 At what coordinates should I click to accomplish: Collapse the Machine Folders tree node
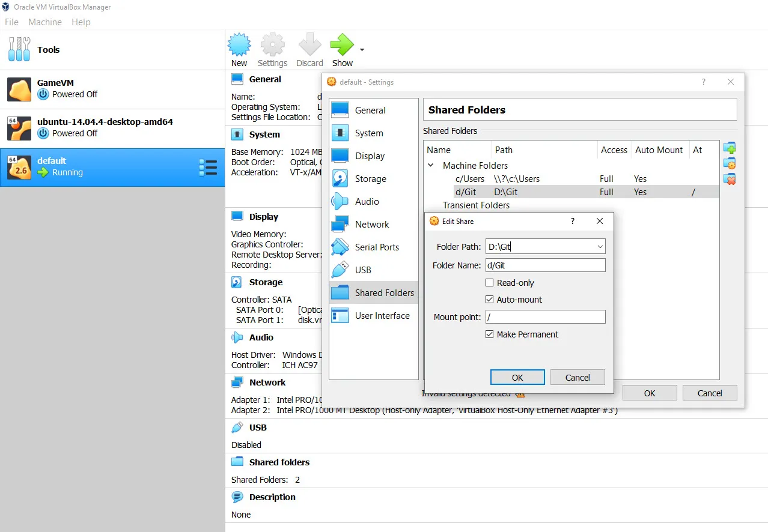pyautogui.click(x=431, y=165)
